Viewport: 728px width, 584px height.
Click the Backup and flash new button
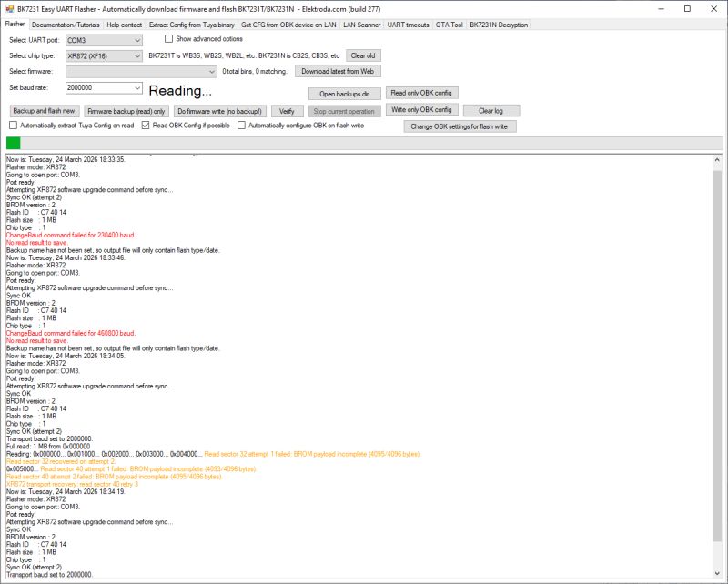point(45,110)
